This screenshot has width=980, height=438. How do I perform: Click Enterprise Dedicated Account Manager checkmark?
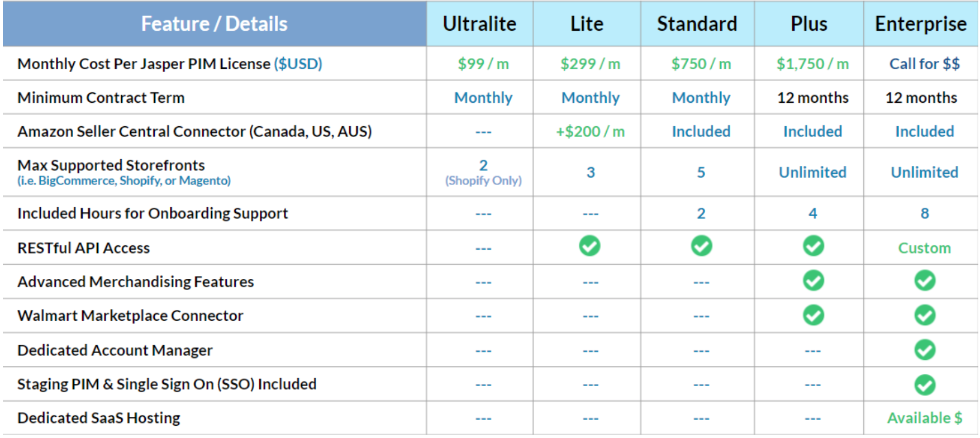tap(925, 350)
